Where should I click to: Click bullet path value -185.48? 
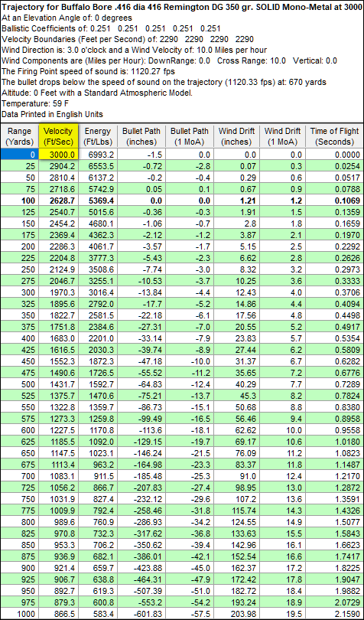click(x=141, y=475)
